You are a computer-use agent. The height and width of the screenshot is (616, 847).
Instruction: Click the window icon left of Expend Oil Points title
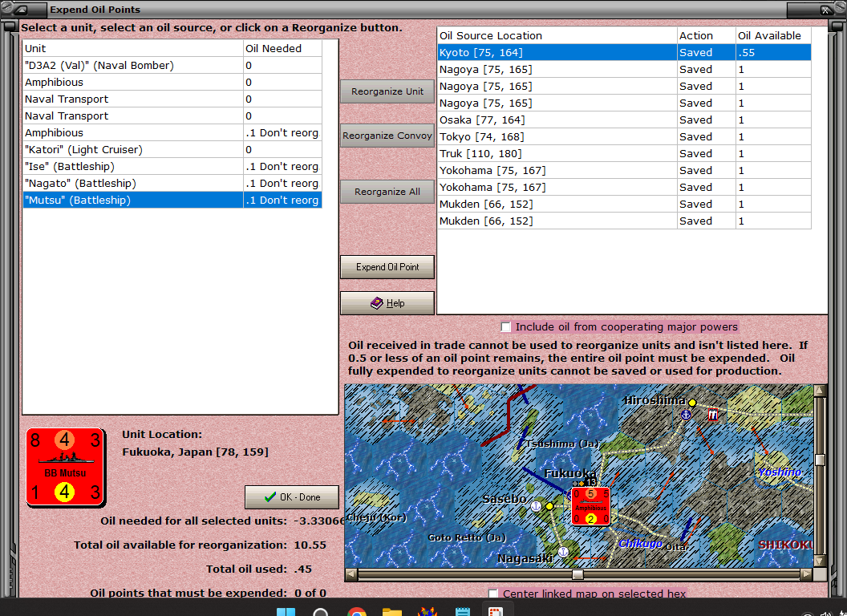pyautogui.click(x=22, y=10)
